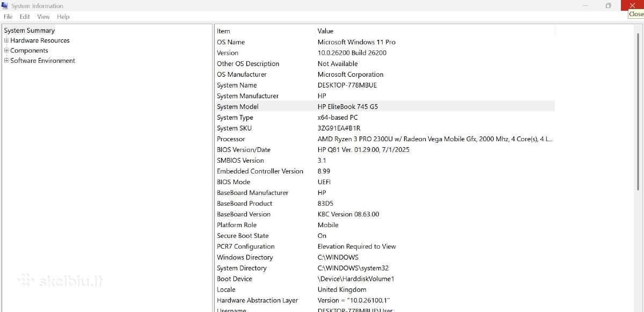
Task: Click the value Elevation Required to View
Action: point(357,246)
